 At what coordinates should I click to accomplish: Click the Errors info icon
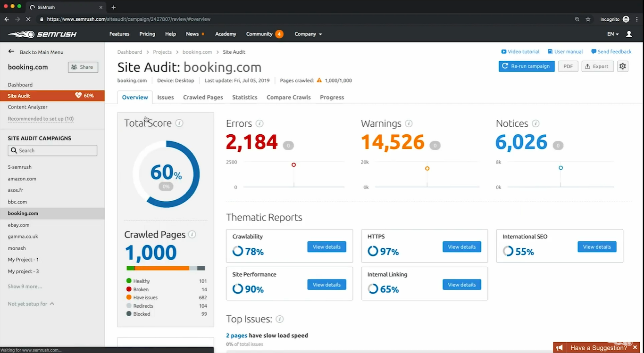coord(259,123)
